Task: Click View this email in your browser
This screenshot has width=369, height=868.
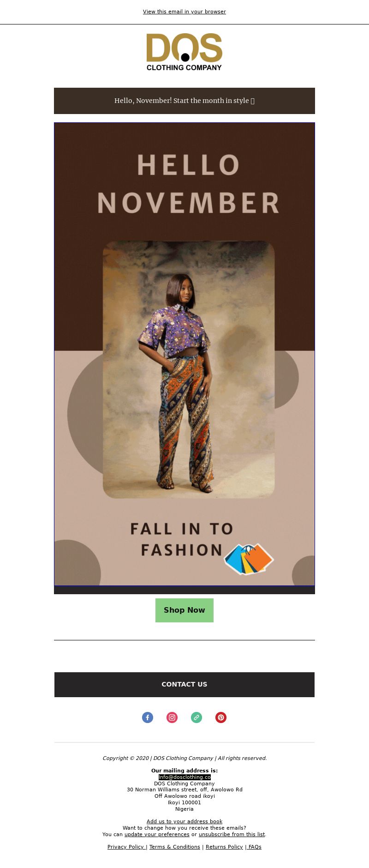Action: click(x=184, y=12)
